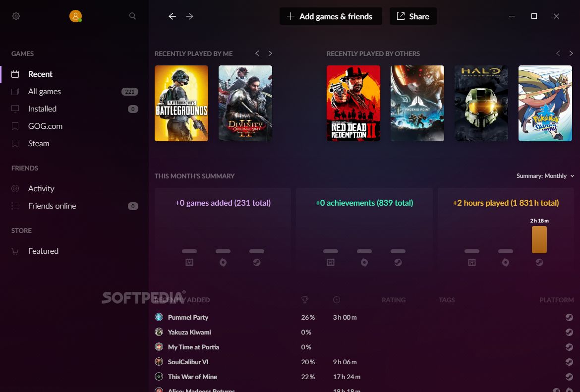Show previous Recently Played By Others games
The height and width of the screenshot is (392, 580).
(558, 53)
